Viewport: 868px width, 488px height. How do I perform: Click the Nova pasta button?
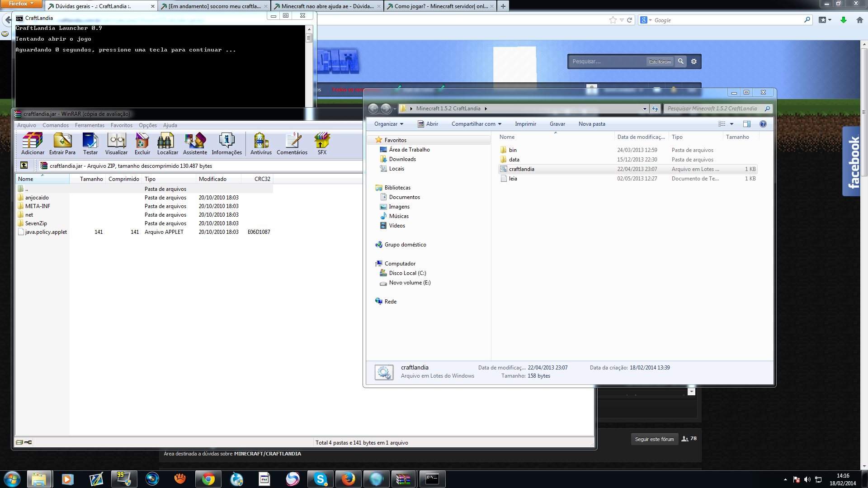(592, 124)
